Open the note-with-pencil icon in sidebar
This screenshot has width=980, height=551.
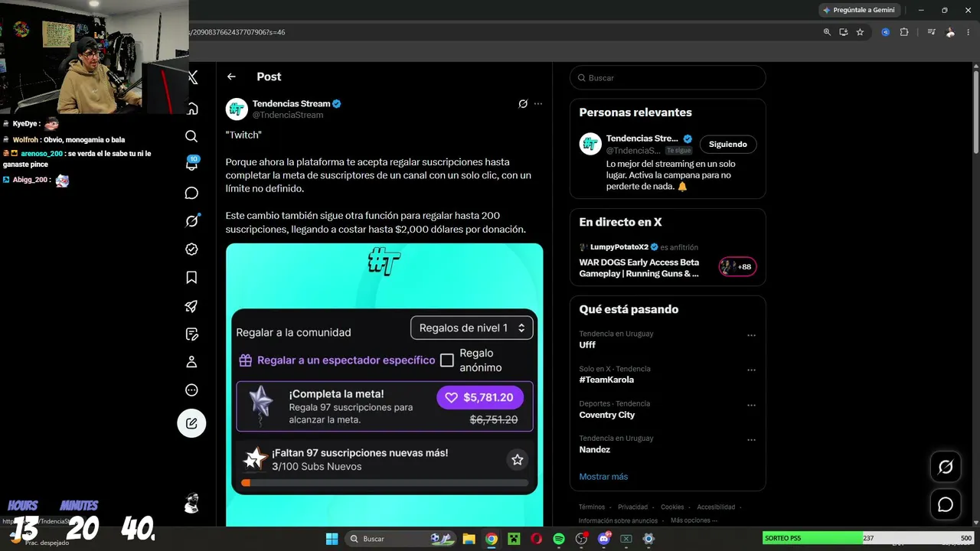(x=191, y=334)
